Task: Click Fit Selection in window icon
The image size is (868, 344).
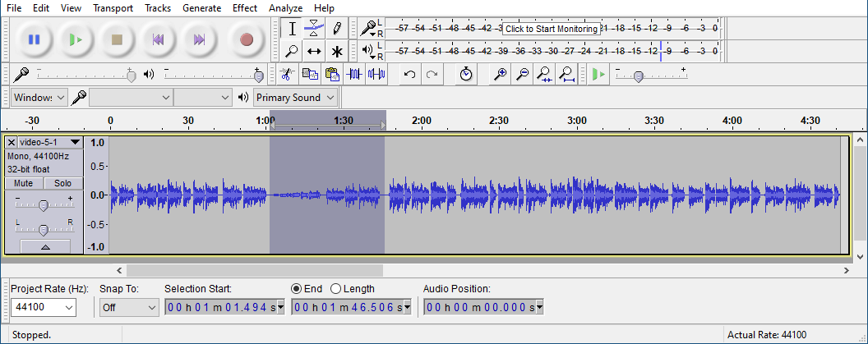Action: (544, 74)
